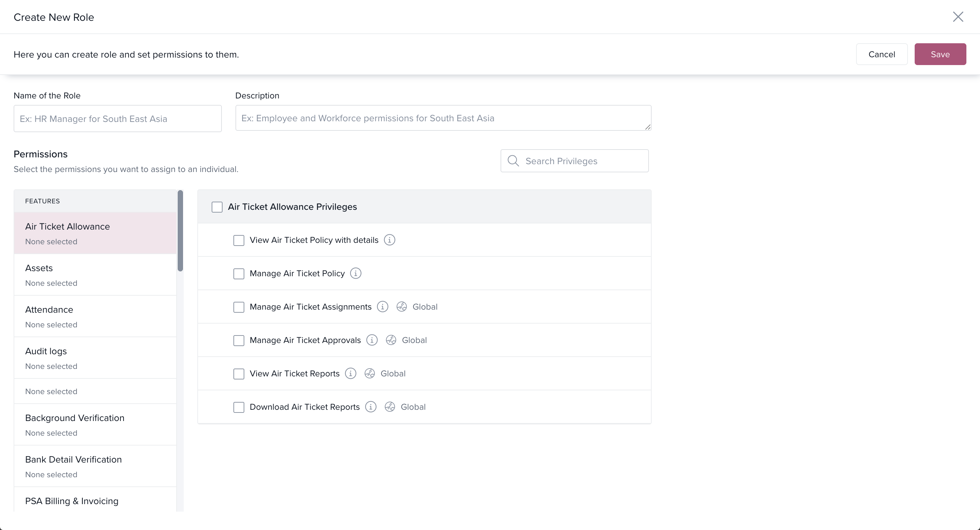
Task: Click info icon beside View Air Ticket Policy
Action: [389, 240]
